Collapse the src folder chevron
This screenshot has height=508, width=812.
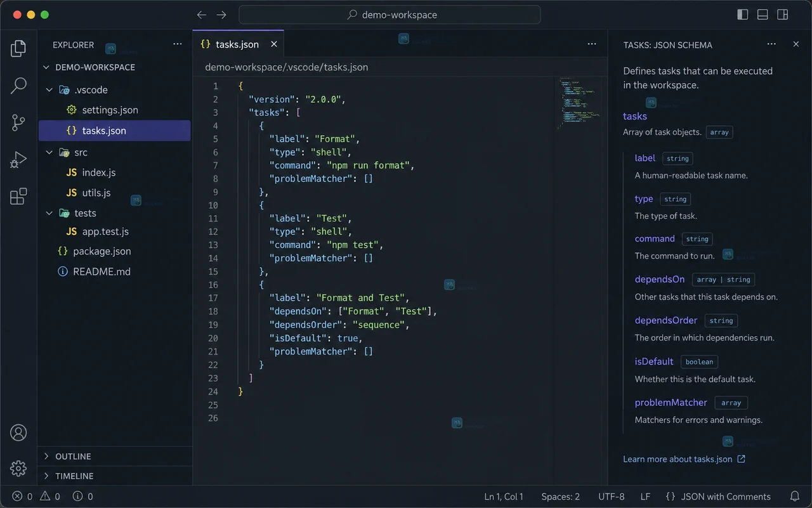49,152
